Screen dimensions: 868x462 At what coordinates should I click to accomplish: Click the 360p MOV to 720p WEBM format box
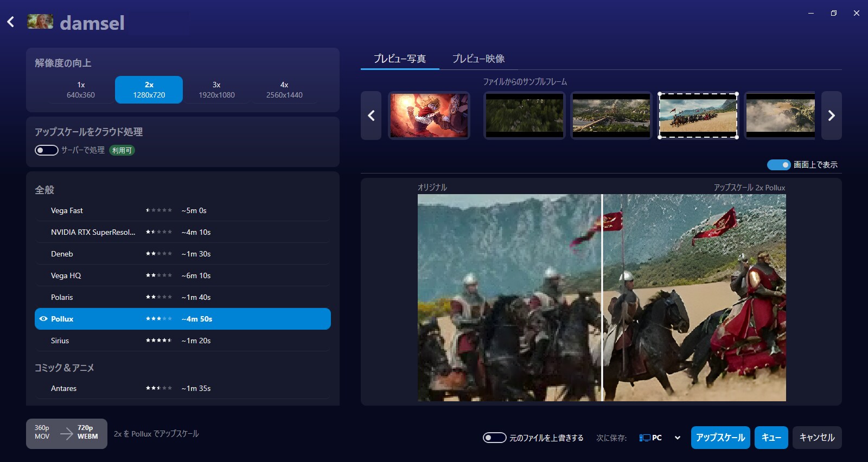click(x=67, y=433)
